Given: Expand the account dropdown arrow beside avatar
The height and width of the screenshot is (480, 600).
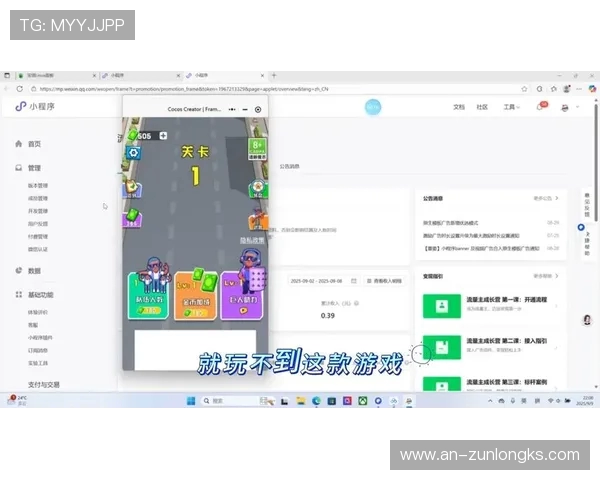Looking at the screenshot, I should (577, 107).
